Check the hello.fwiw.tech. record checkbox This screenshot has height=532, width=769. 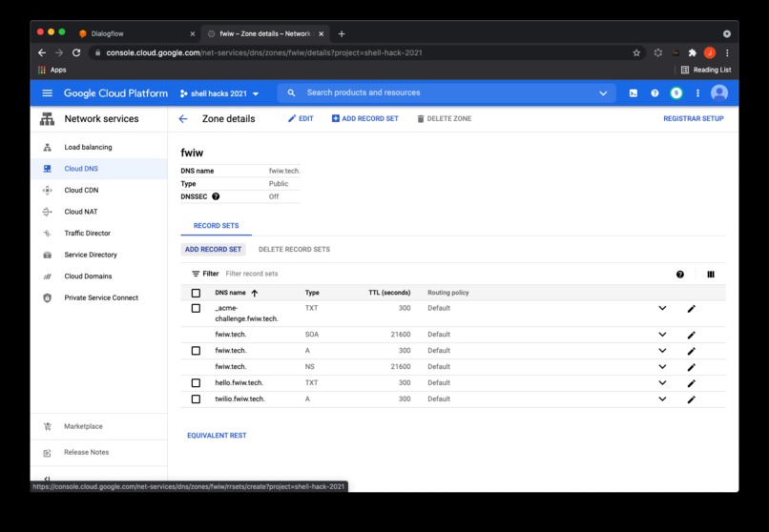coord(196,383)
